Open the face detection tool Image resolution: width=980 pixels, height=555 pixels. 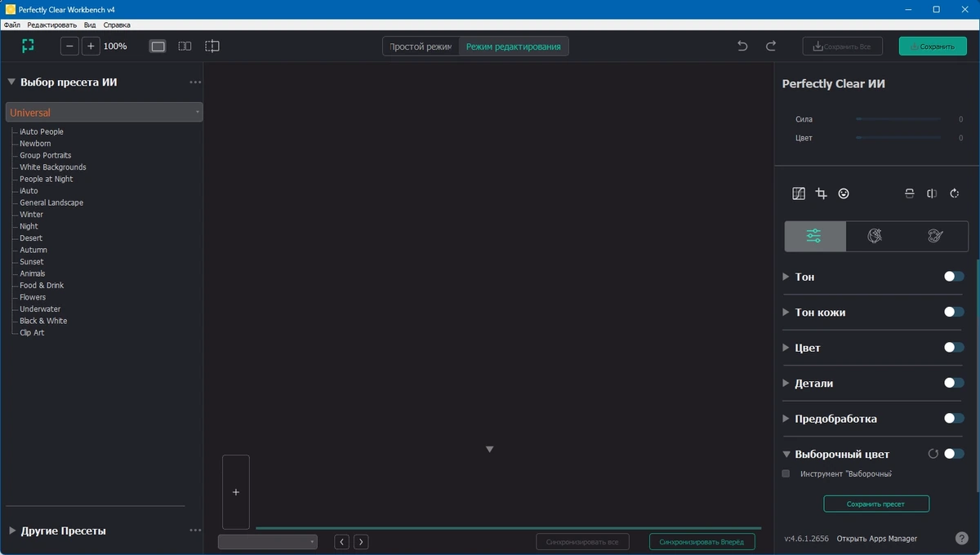pyautogui.click(x=844, y=193)
